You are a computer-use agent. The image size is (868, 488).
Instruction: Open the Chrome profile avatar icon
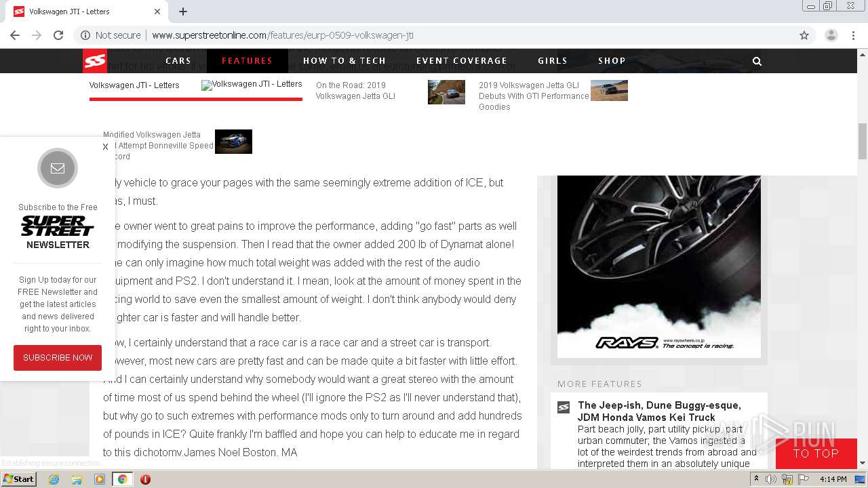[x=831, y=35]
